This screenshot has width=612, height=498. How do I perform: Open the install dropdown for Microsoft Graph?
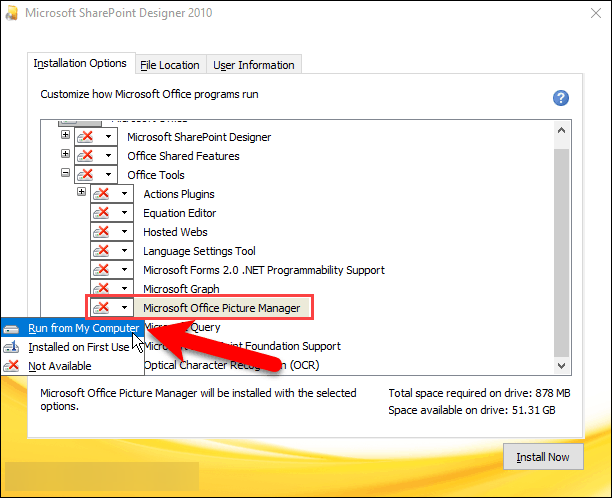pos(125,288)
